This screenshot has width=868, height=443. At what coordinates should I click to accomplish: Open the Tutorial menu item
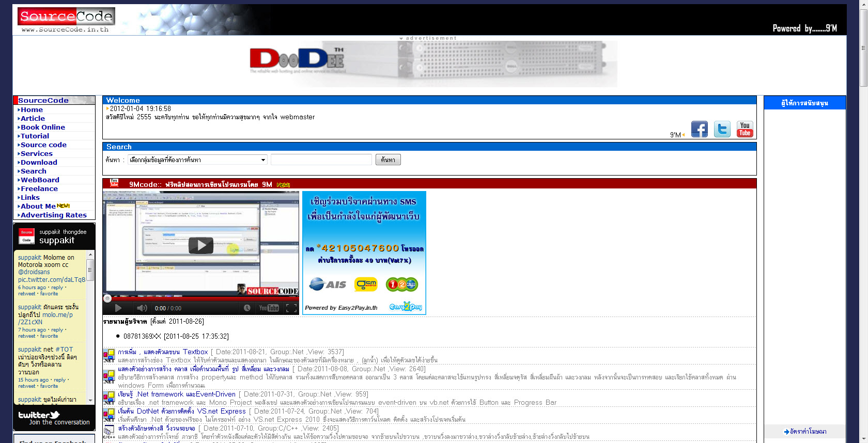coord(35,136)
